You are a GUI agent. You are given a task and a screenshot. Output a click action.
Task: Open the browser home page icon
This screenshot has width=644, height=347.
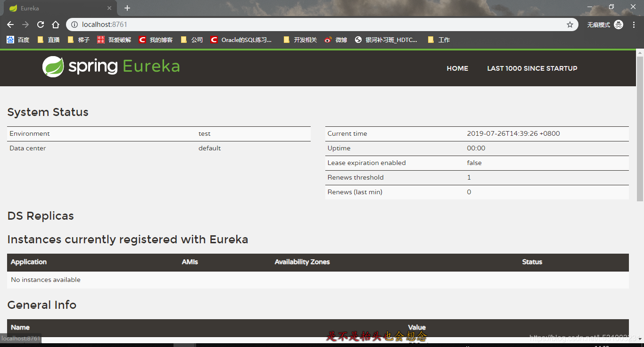coord(56,25)
